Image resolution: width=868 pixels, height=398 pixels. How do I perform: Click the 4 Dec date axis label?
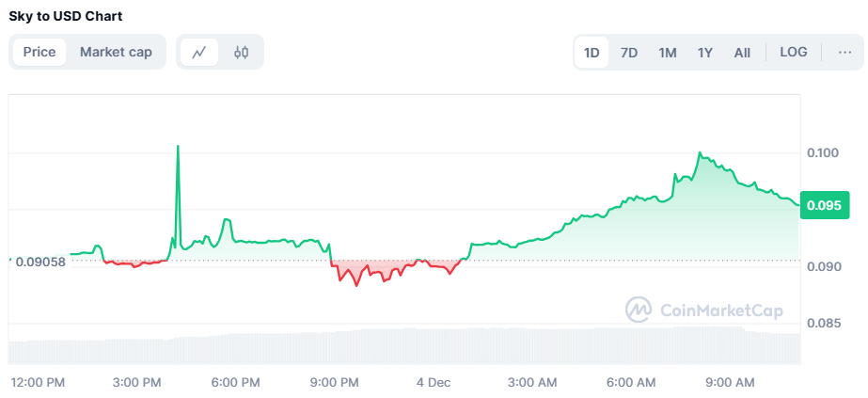coord(435,382)
